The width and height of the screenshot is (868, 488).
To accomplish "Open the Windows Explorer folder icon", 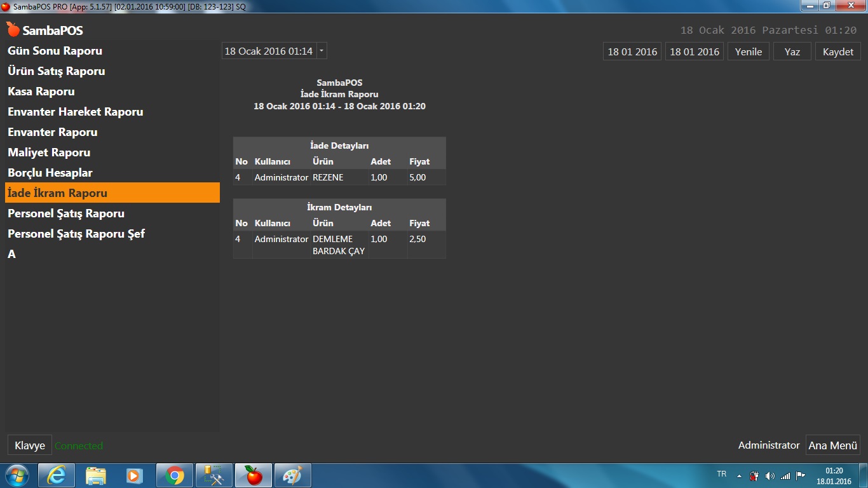I will coord(96,475).
